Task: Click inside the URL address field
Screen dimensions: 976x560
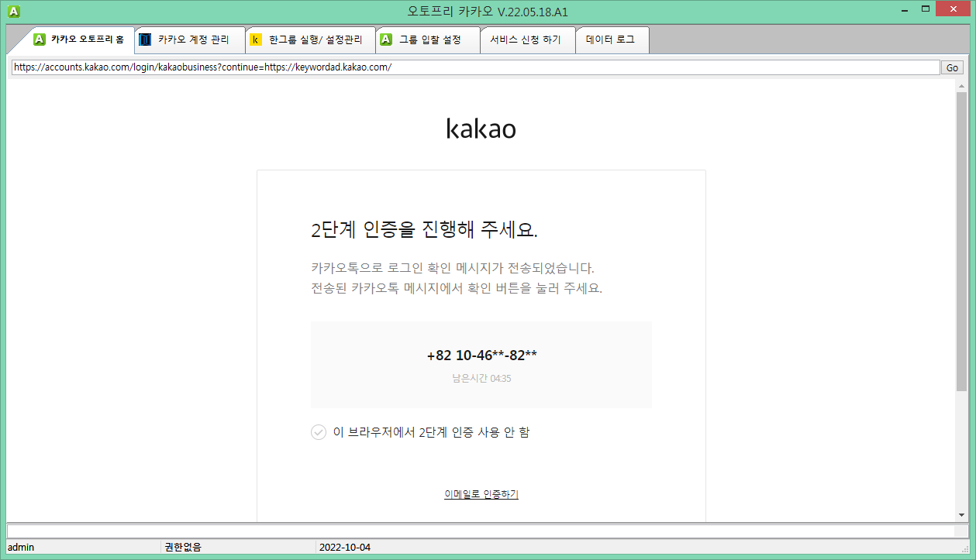Action: tap(465, 67)
